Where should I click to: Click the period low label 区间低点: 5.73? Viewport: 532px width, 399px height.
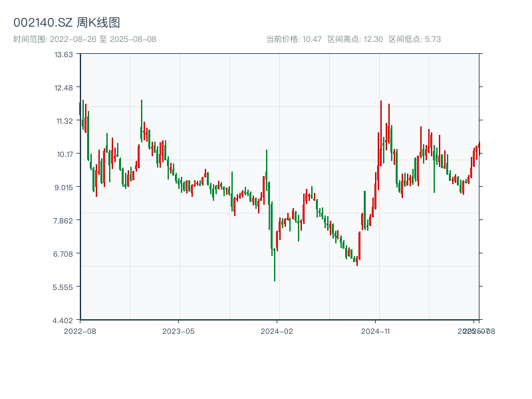(x=414, y=39)
